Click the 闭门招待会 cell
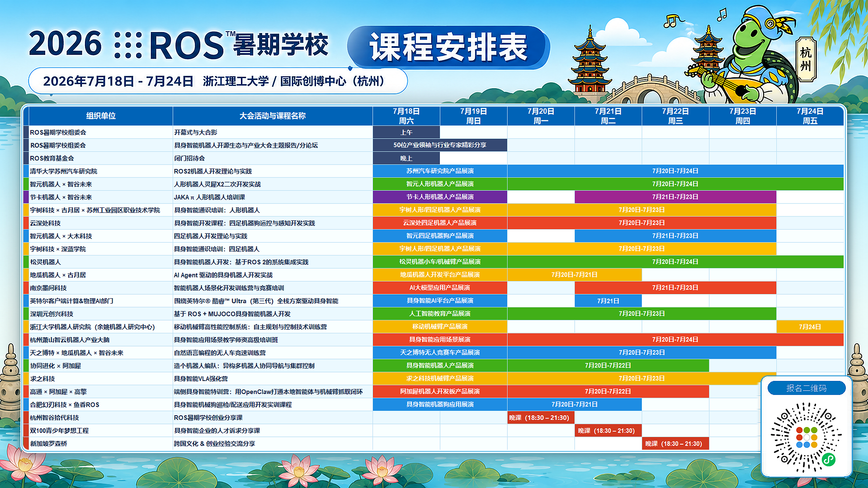 click(273, 158)
